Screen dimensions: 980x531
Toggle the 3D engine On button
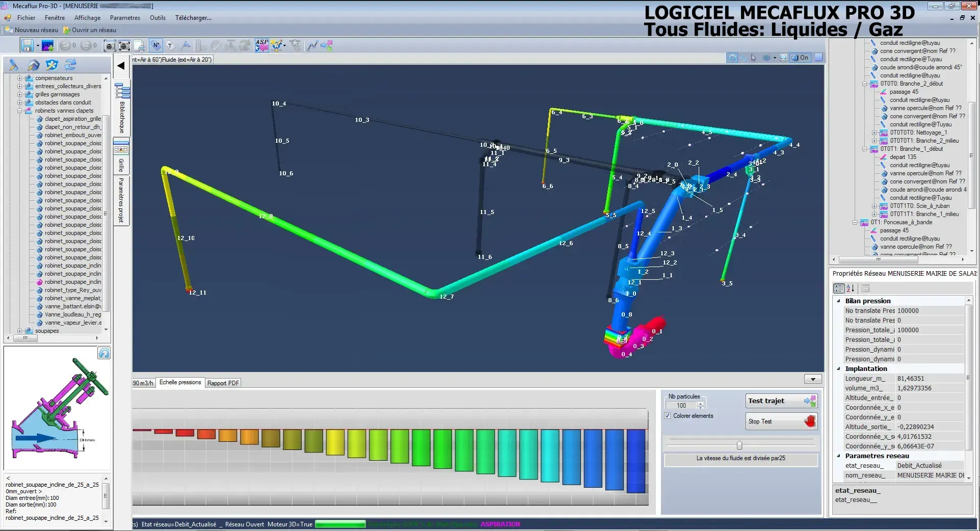800,58
